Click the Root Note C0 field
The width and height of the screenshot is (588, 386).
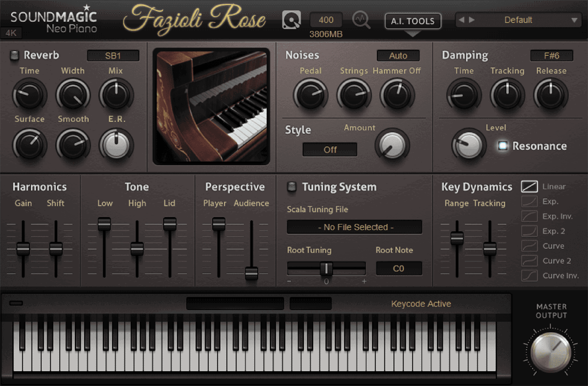click(x=398, y=268)
